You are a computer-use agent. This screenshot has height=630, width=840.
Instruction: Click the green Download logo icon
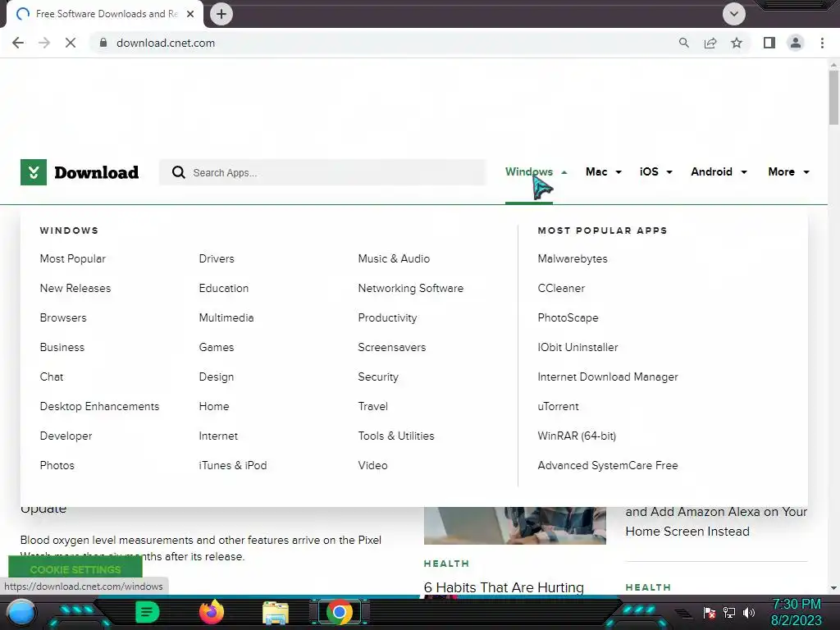coord(33,172)
